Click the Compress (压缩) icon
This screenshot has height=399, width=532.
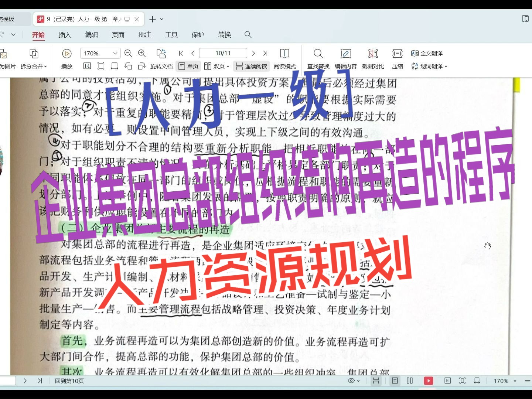pyautogui.click(x=397, y=59)
